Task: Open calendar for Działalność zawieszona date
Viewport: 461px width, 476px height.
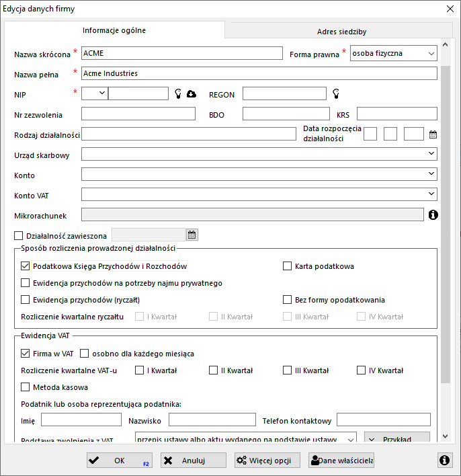Action: click(x=192, y=235)
